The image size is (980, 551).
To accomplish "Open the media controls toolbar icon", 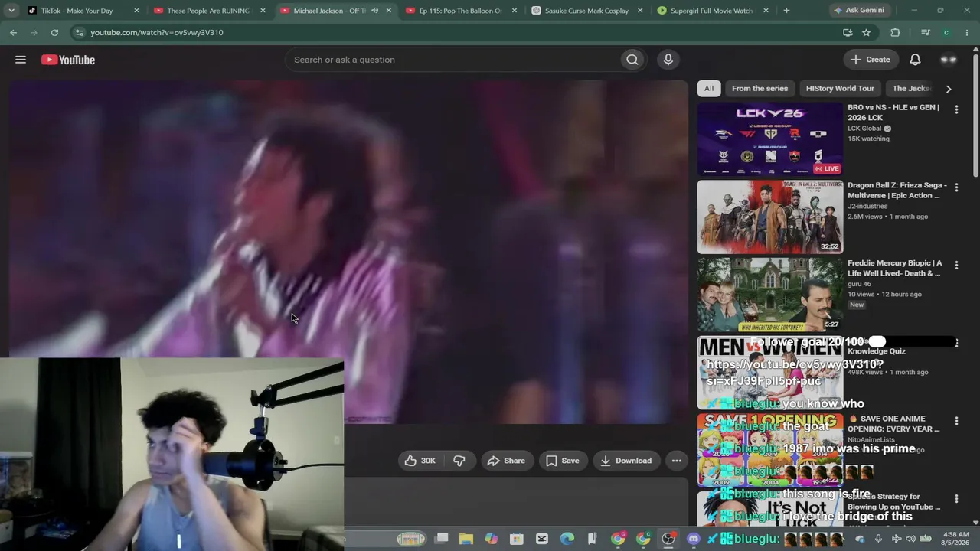I will pos(926,32).
